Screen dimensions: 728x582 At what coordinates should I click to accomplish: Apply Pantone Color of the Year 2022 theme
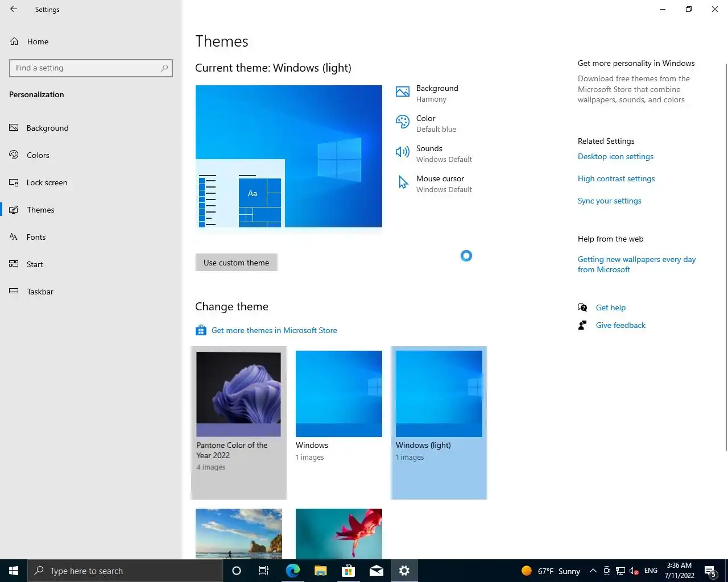(x=239, y=422)
